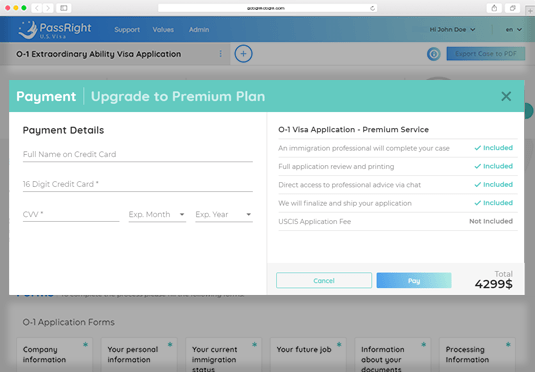The height and width of the screenshot is (372, 535).
Task: Click the Pay button
Action: tap(414, 281)
